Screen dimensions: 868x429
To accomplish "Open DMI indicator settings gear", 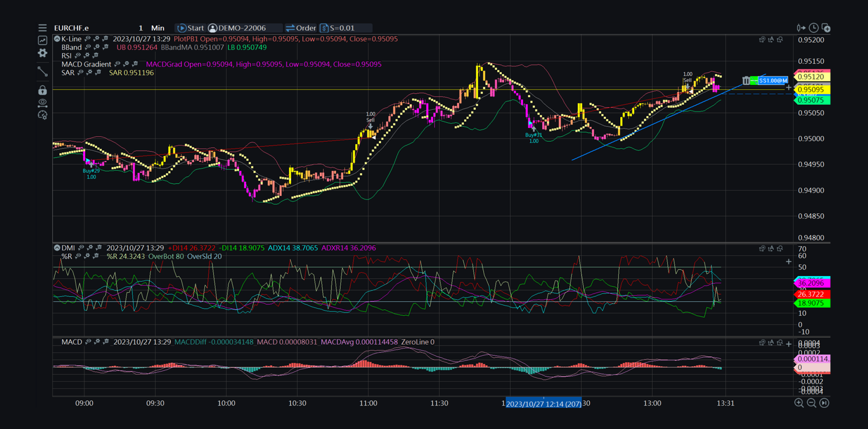I will point(90,248).
